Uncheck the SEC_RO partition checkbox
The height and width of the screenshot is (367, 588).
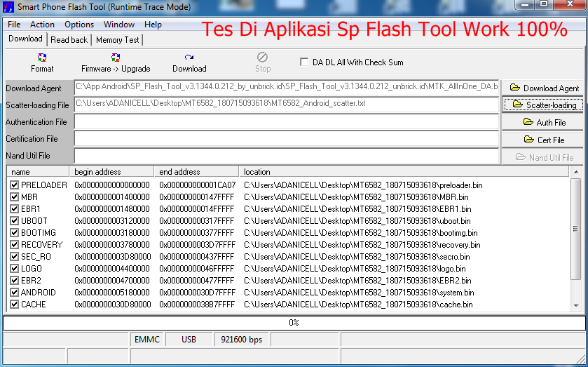coord(14,257)
